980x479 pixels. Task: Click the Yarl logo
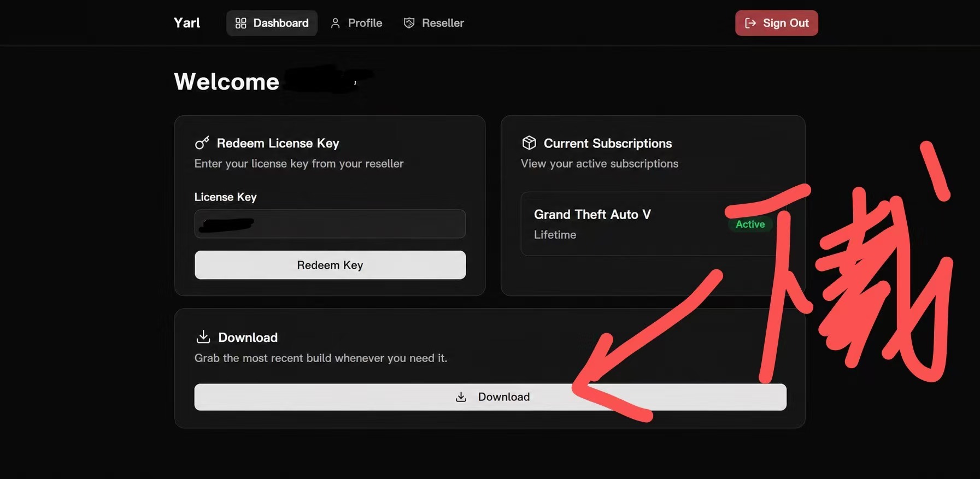pyautogui.click(x=187, y=23)
